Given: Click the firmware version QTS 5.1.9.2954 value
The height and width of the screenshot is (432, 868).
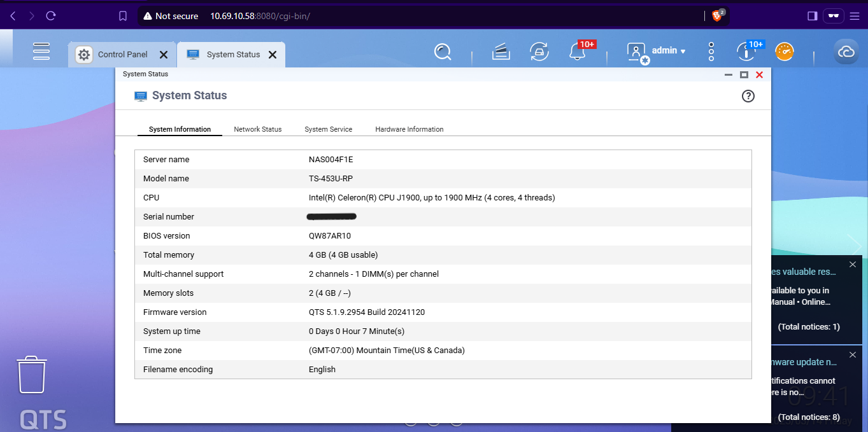Looking at the screenshot, I should [367, 312].
